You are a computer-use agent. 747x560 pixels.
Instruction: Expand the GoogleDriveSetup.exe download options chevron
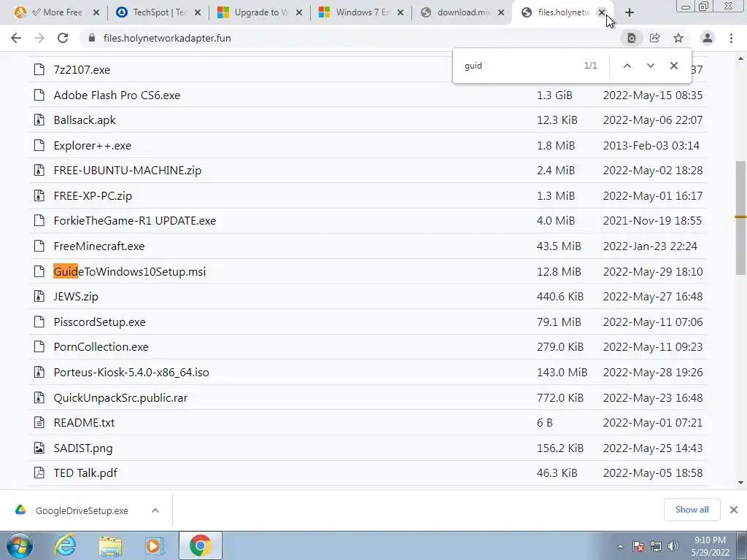pyautogui.click(x=155, y=510)
